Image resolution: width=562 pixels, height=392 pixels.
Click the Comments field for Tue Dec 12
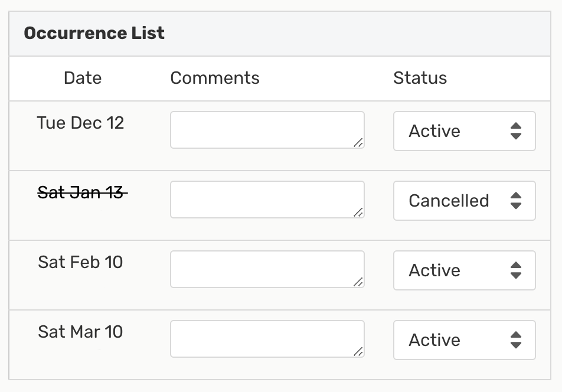click(267, 130)
